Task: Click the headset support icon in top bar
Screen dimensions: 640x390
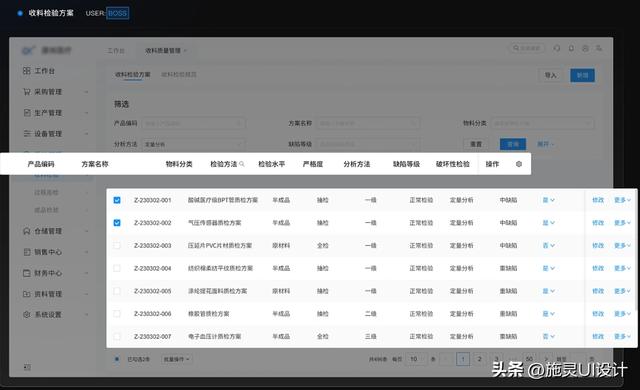Action: pos(557,48)
